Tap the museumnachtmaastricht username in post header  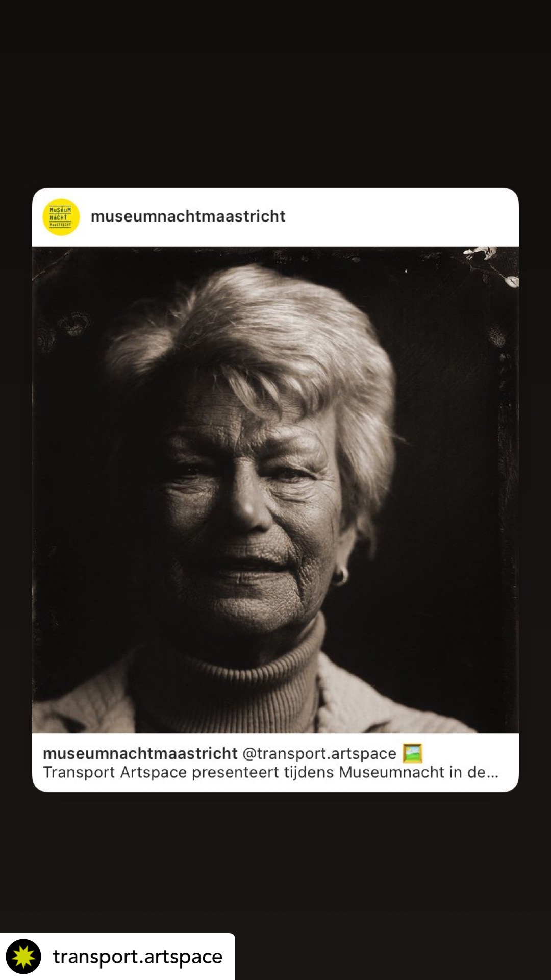click(188, 216)
